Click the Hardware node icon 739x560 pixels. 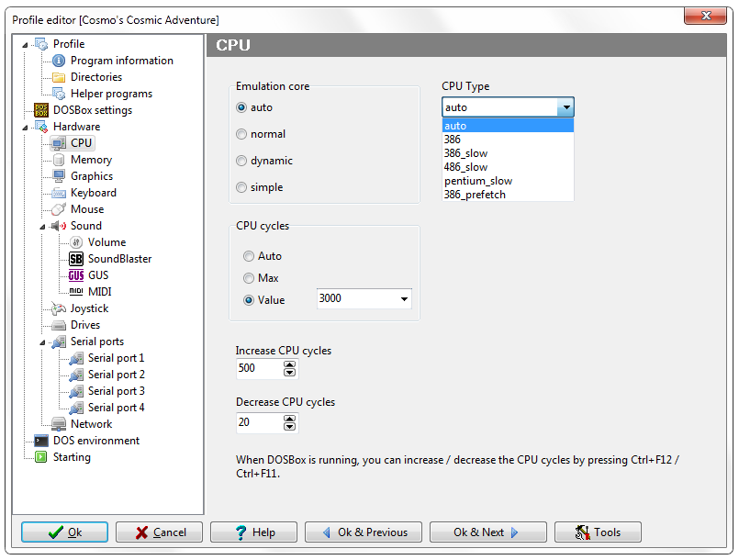coord(41,127)
